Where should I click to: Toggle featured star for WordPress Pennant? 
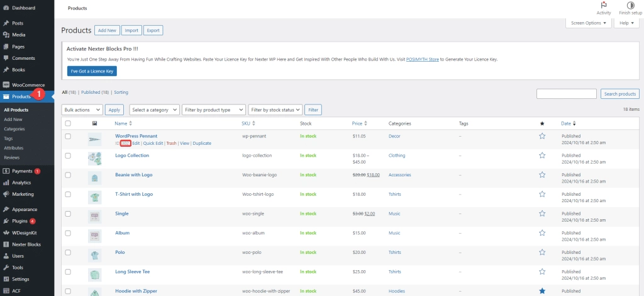click(x=542, y=136)
